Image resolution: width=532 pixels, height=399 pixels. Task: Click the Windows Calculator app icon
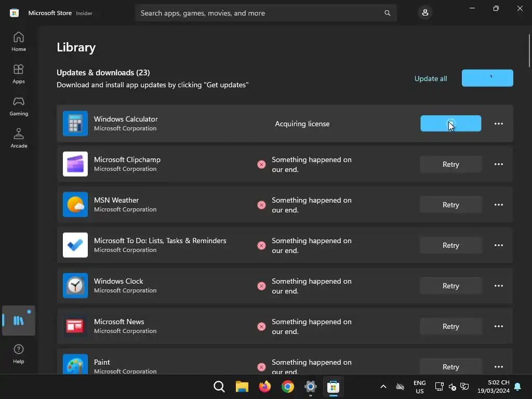[x=75, y=124]
